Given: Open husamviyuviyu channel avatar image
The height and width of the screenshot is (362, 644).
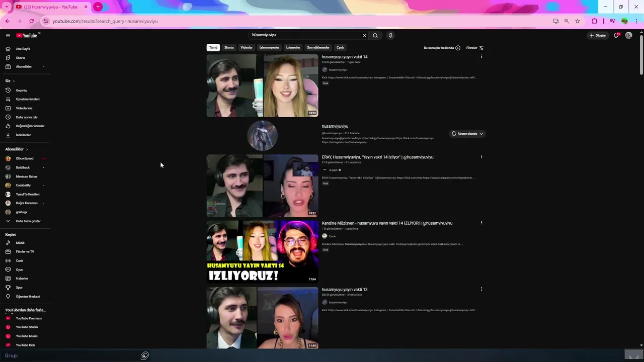Looking at the screenshot, I should [x=262, y=135].
